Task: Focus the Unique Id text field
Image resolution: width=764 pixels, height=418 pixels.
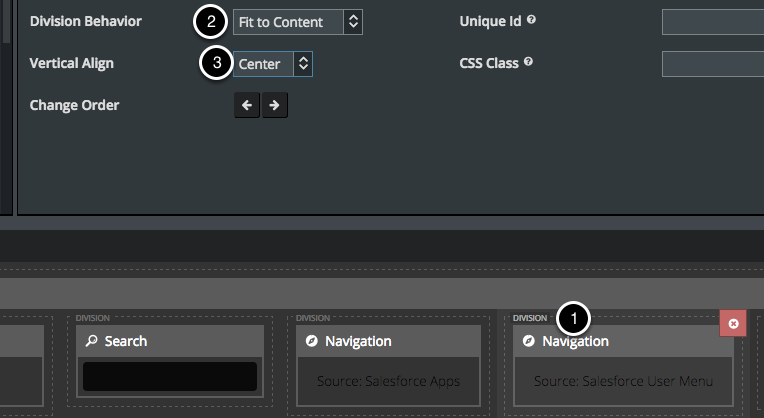Action: point(712,21)
